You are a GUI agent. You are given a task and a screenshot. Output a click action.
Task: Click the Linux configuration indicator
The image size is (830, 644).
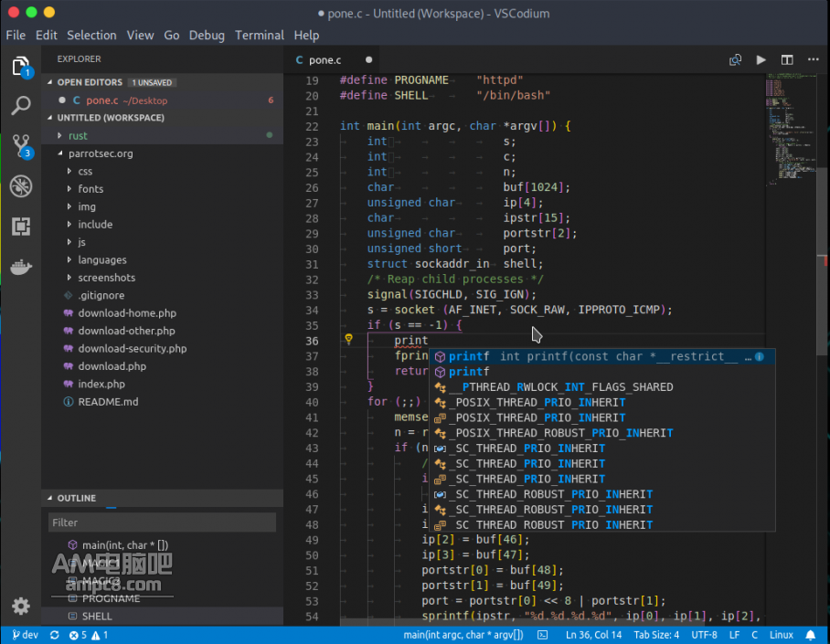pos(781,635)
